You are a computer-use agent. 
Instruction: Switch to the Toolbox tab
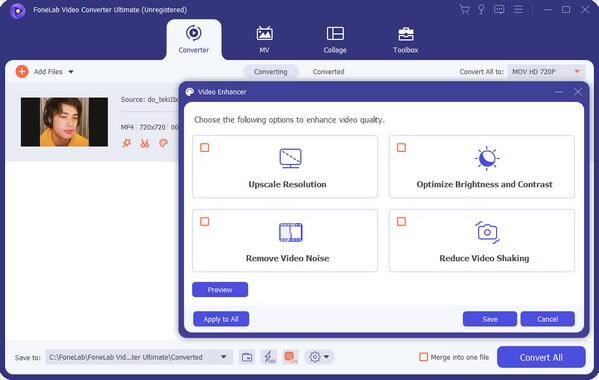tap(406, 40)
